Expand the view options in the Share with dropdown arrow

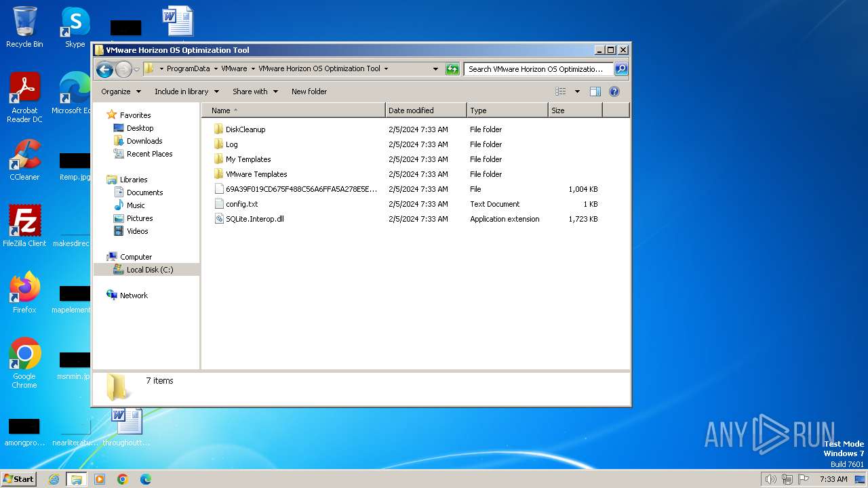[x=275, y=91]
